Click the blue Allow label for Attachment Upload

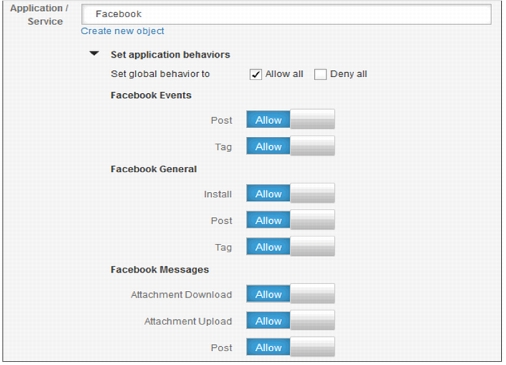coord(268,321)
